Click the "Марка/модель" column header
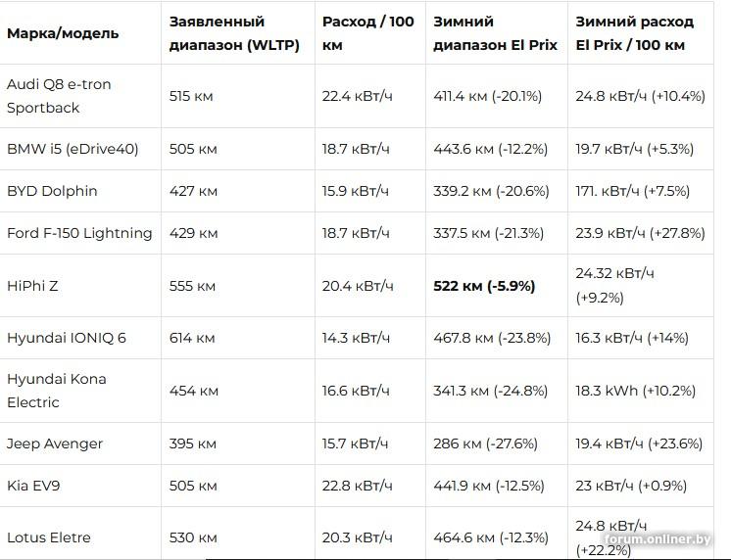Viewport: 731px width, 560px height. [63, 33]
